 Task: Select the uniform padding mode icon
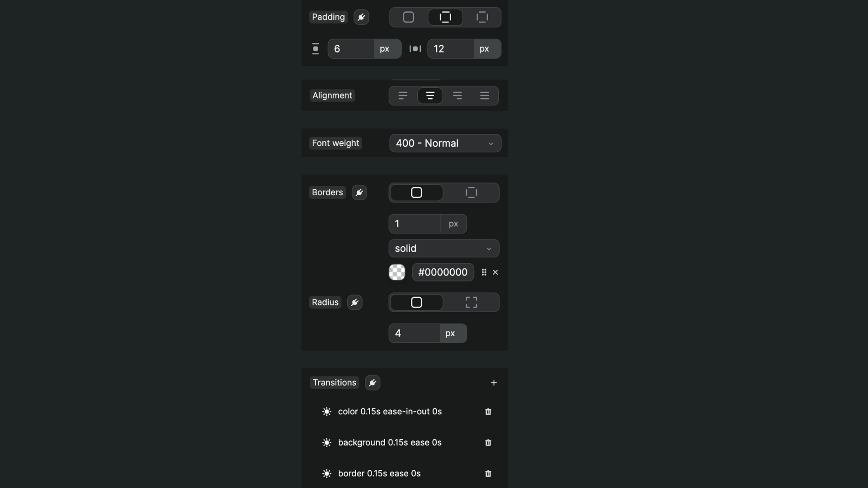pos(408,17)
